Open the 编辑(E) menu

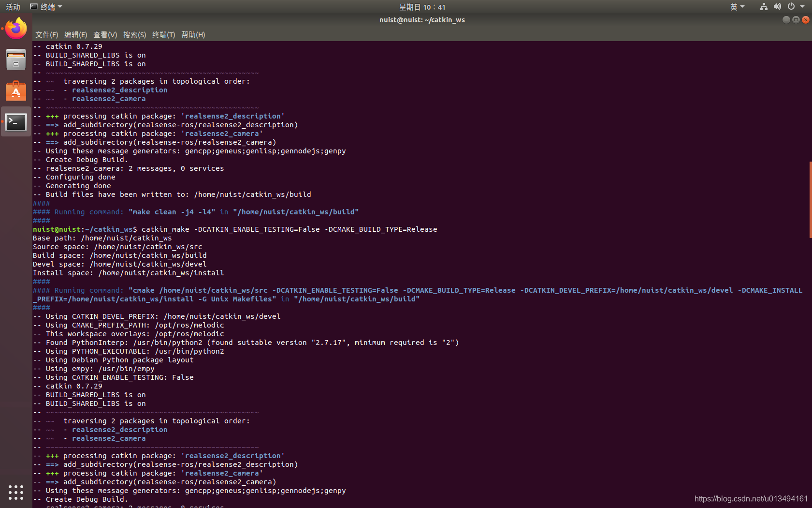tap(76, 35)
